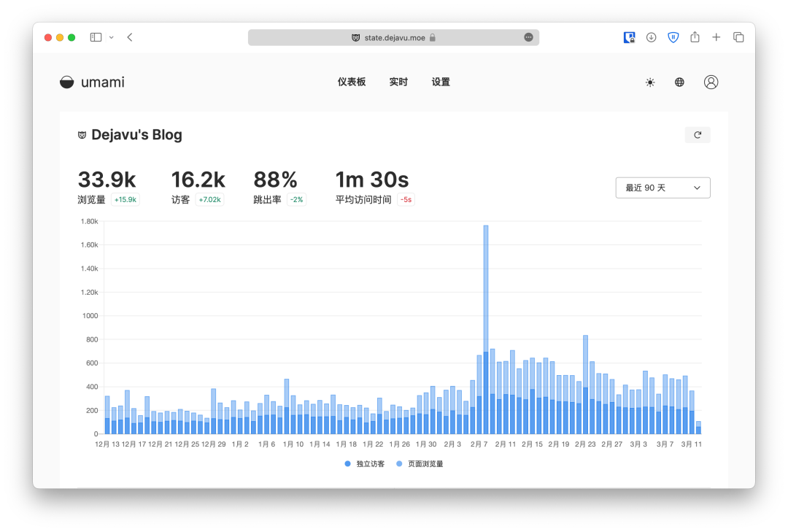The width and height of the screenshot is (788, 532).
Task: Click the tallest chart bar near 2月 7
Action: click(x=486, y=329)
